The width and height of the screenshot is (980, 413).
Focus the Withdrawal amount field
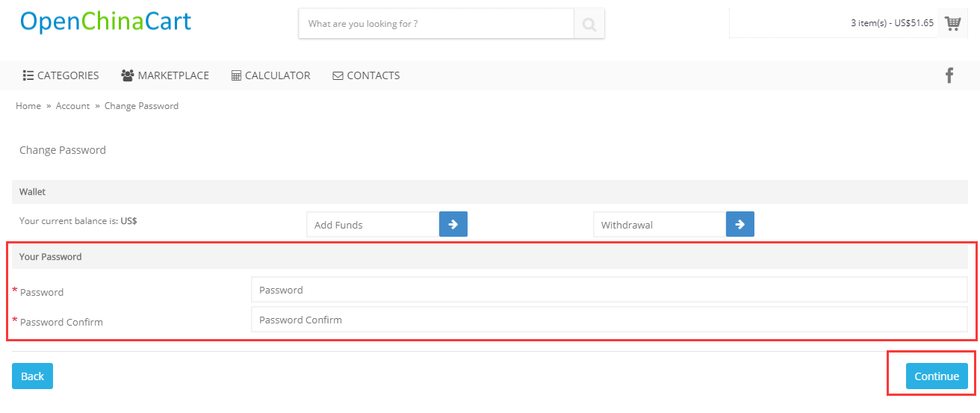click(660, 224)
